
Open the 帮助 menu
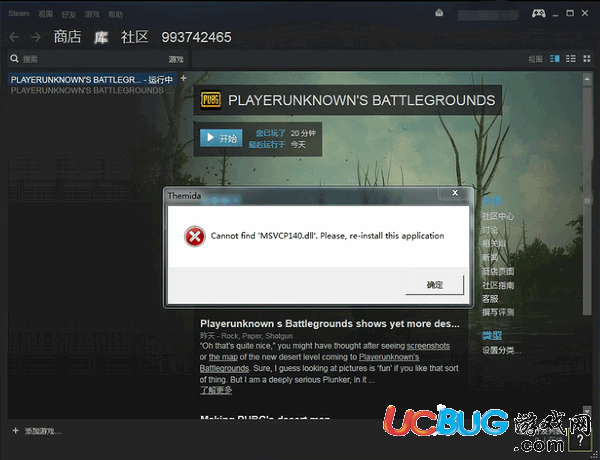(116, 14)
